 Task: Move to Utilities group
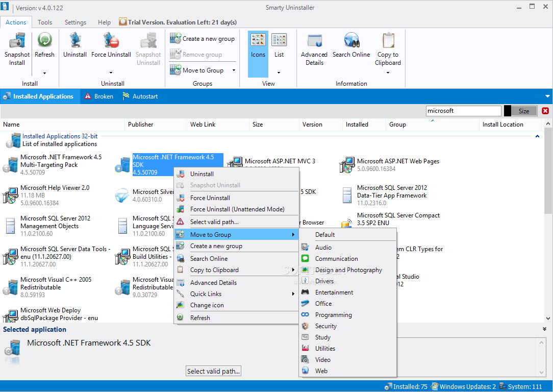pos(348,348)
